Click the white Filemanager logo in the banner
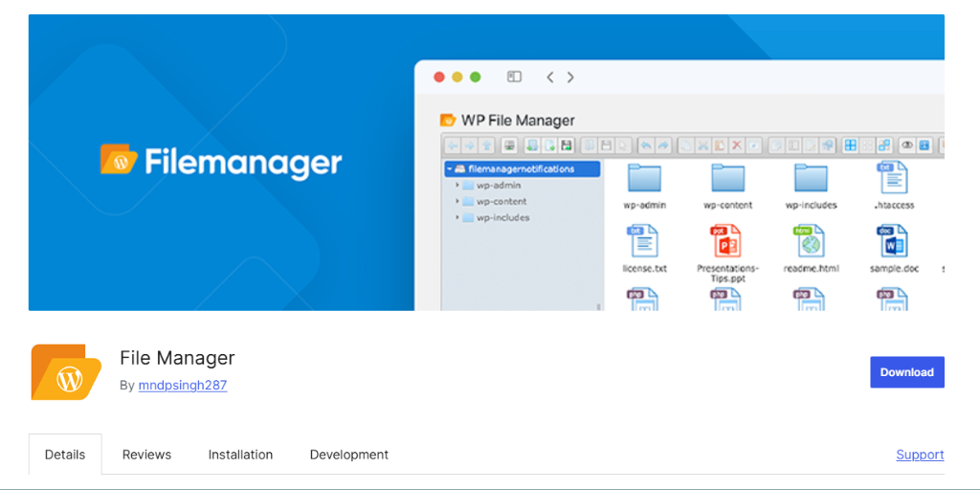Viewport: 980px width, 490px height. [221, 161]
